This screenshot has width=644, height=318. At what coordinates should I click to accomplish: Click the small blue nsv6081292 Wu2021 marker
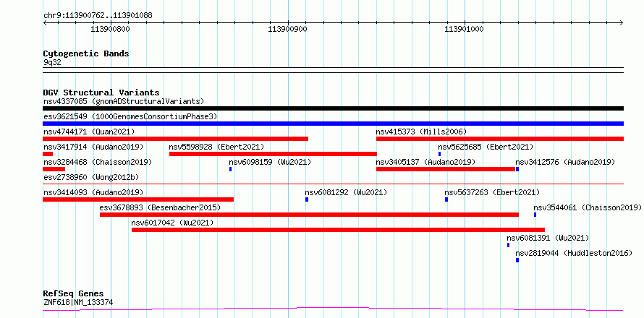pos(307,199)
